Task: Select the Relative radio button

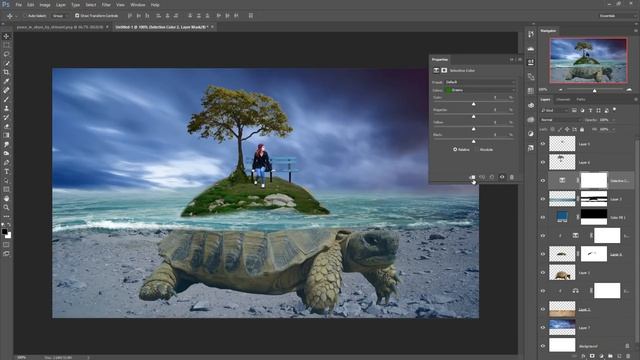Action: point(455,149)
